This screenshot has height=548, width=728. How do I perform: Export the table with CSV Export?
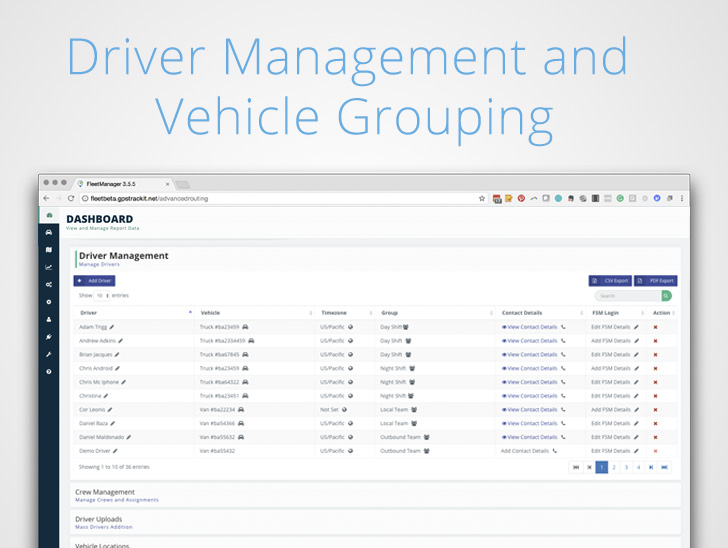coord(609,281)
